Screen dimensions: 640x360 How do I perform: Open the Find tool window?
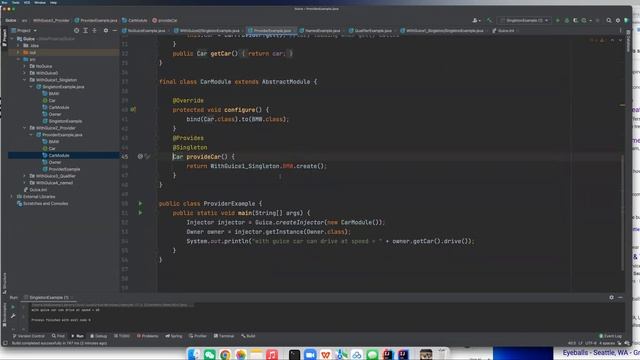click(58, 336)
